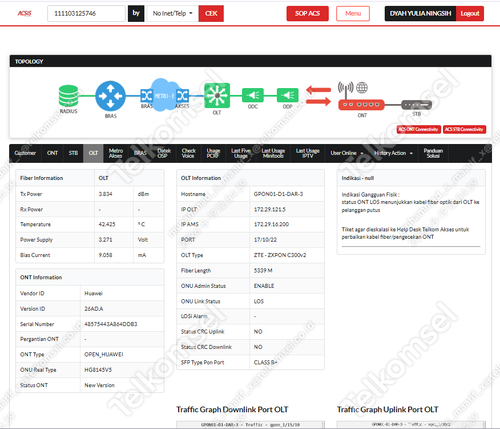Click the Tx Power value 3.834
The image size is (500, 429).
105,194
